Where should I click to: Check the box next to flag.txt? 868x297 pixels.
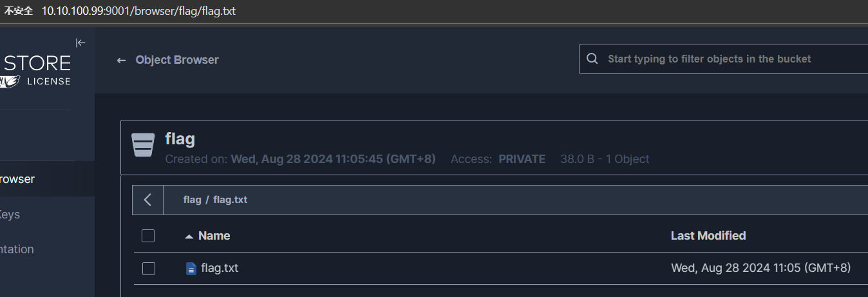point(148,268)
